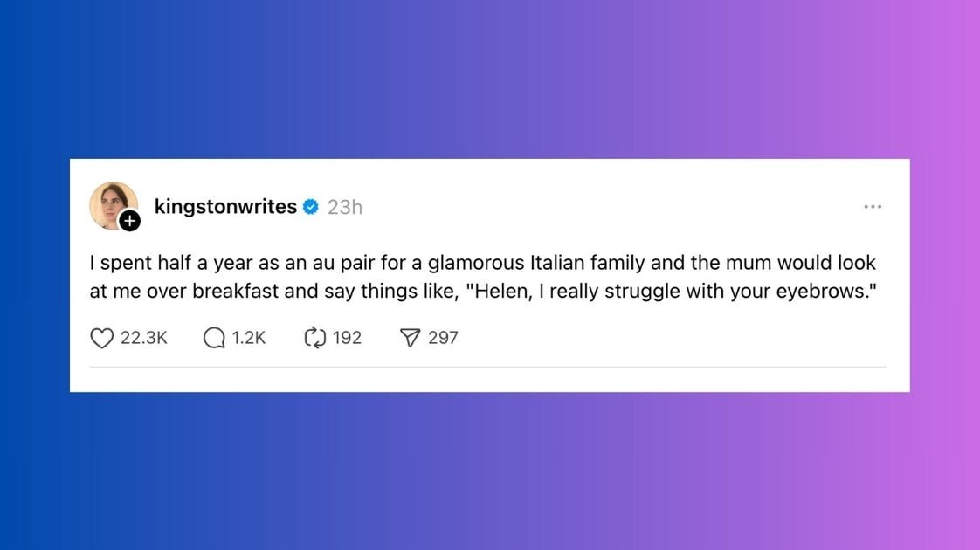
Task: Like the post with the heart icon
Action: pyautogui.click(x=102, y=338)
